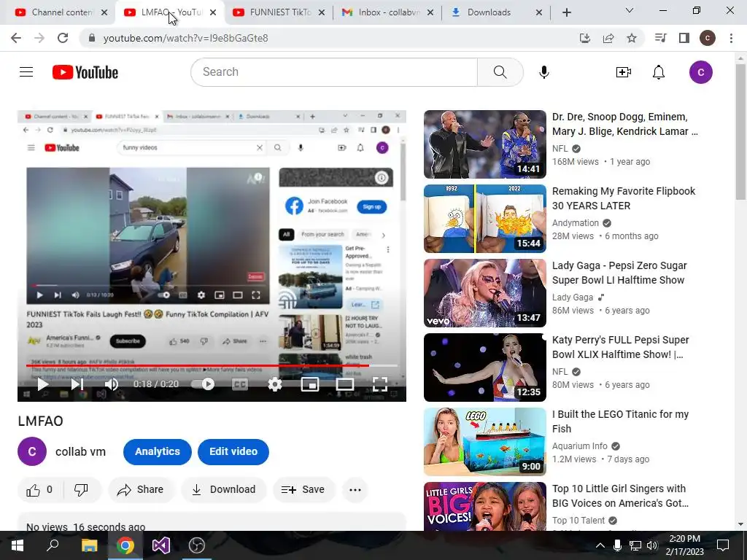This screenshot has height=560, width=747.
Task: Enter fullscreen mode
Action: pos(379,384)
